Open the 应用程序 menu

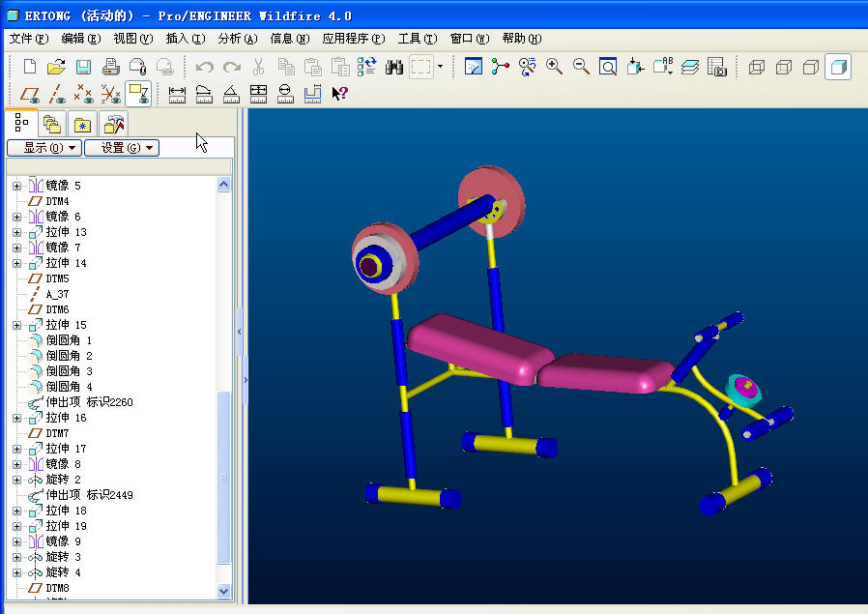click(354, 39)
